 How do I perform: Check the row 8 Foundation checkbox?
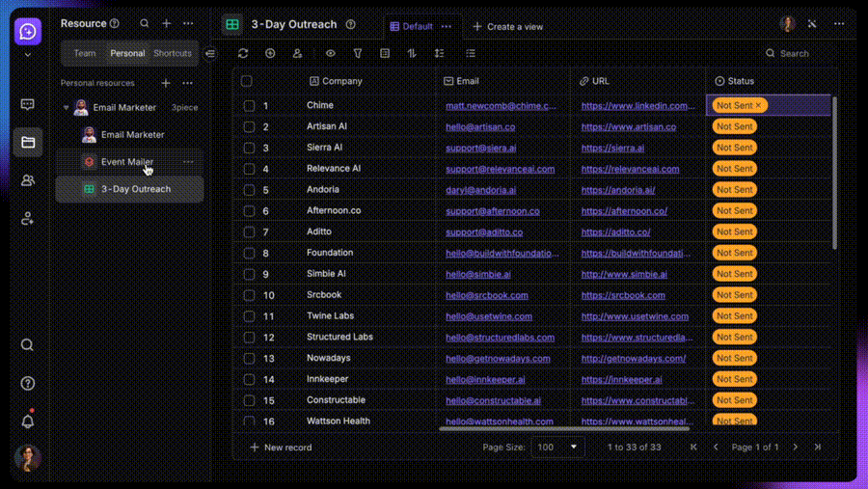click(x=249, y=253)
